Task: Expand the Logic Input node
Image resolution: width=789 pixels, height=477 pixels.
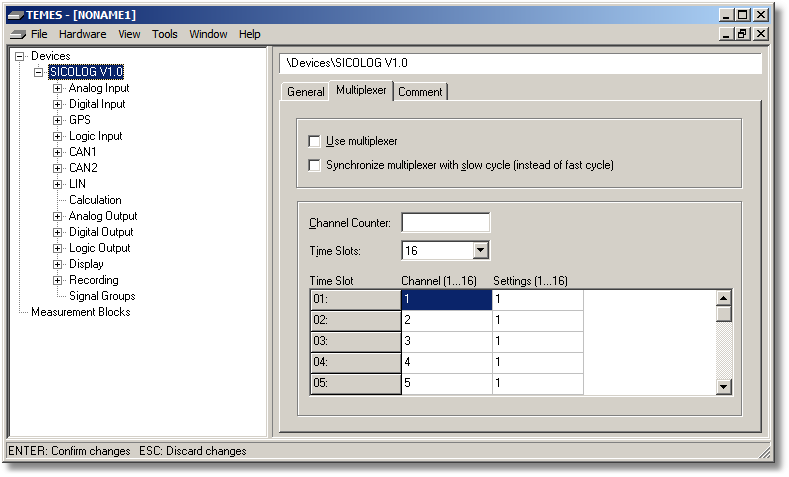Action: tap(57, 136)
